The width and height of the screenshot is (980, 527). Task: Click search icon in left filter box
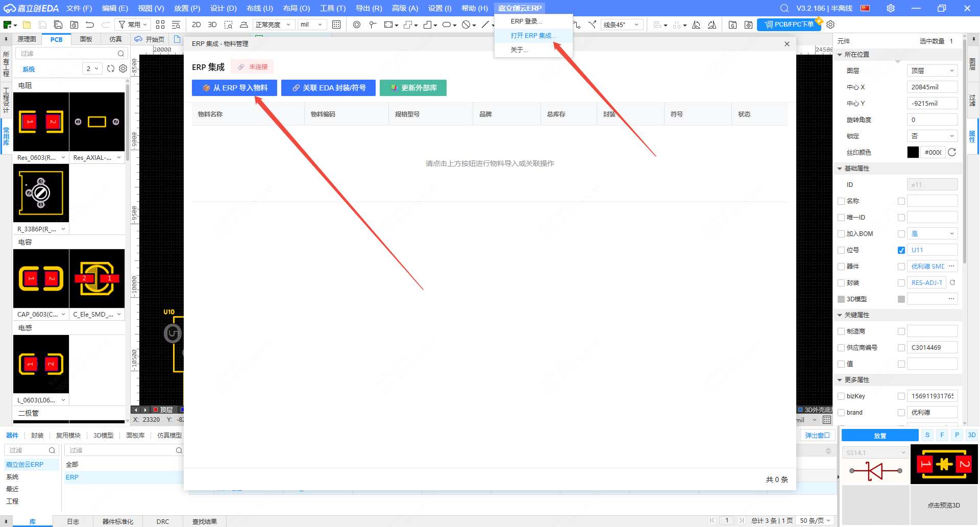click(x=121, y=54)
